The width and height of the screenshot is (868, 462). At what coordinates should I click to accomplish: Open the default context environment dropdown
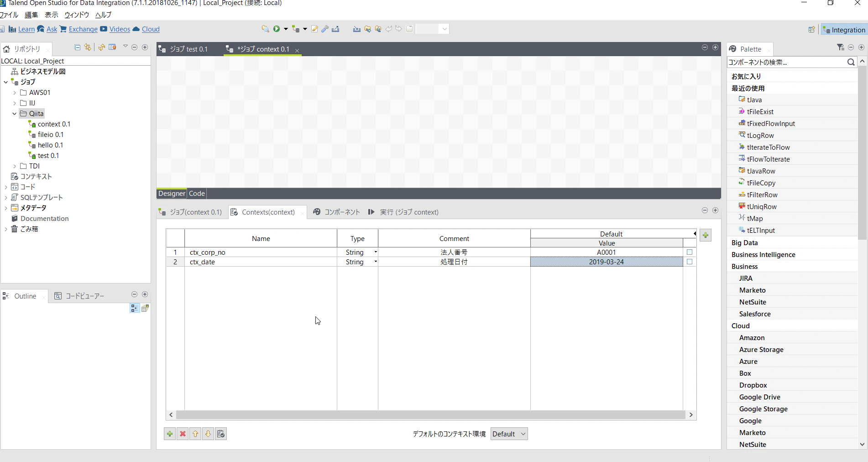pyautogui.click(x=509, y=434)
